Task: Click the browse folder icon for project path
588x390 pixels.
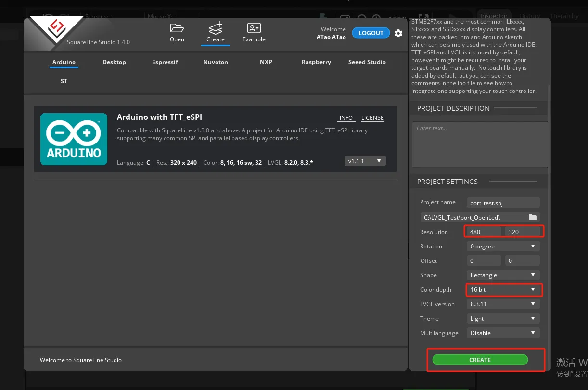Action: coord(532,218)
